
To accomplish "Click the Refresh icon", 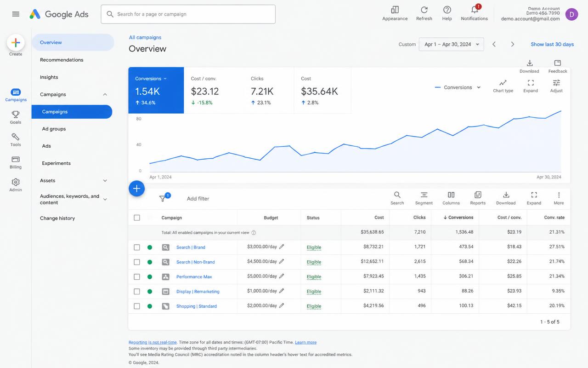I will point(424,10).
